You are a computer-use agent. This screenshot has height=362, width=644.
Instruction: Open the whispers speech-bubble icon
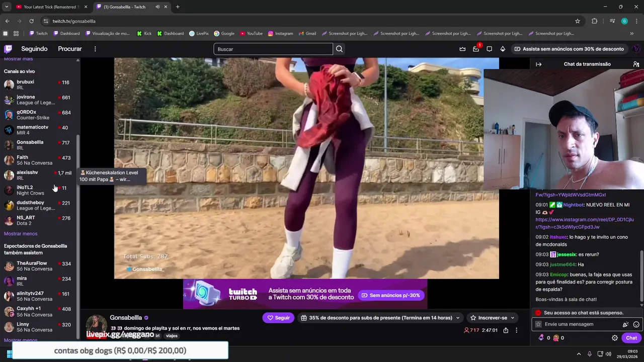[489, 49]
